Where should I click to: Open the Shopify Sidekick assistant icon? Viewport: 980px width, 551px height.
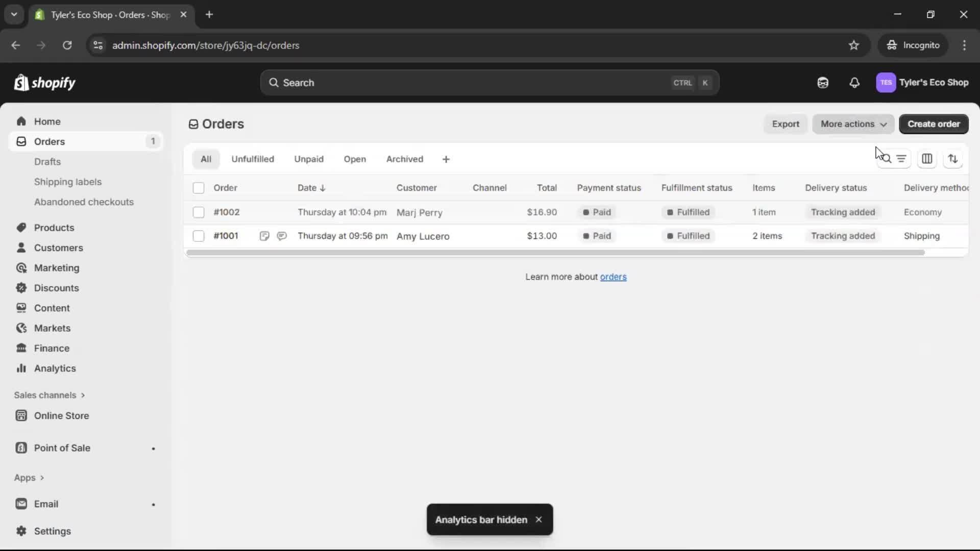[x=823, y=83]
